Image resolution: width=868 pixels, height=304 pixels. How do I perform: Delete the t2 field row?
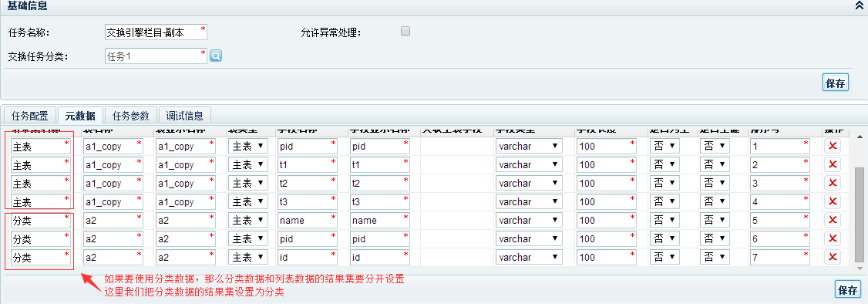(x=832, y=184)
